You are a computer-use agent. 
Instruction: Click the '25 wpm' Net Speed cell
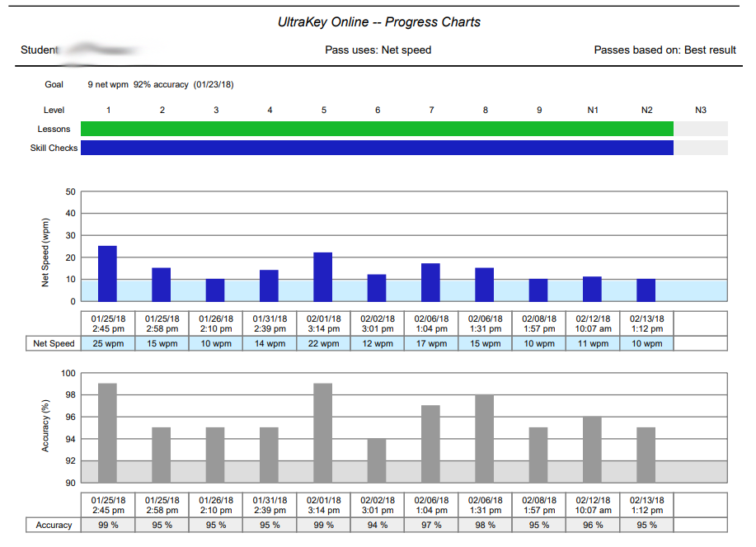point(108,343)
